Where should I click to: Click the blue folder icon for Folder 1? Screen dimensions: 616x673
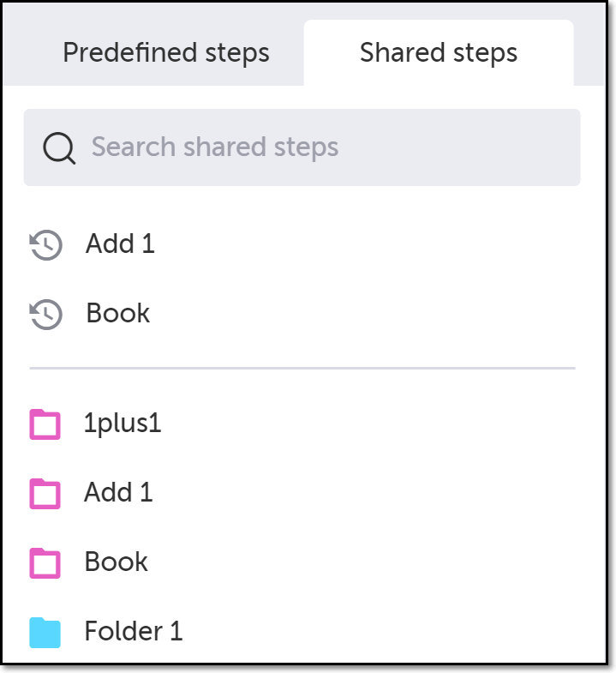(45, 633)
